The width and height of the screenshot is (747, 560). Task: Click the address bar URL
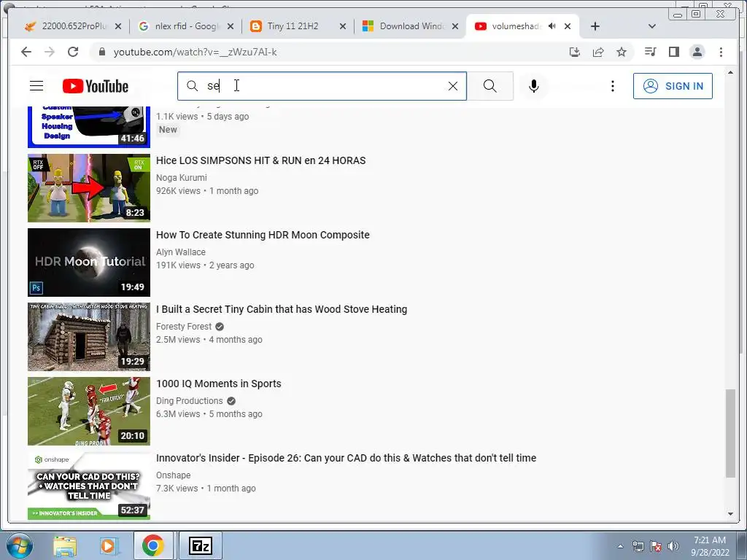[x=196, y=52]
